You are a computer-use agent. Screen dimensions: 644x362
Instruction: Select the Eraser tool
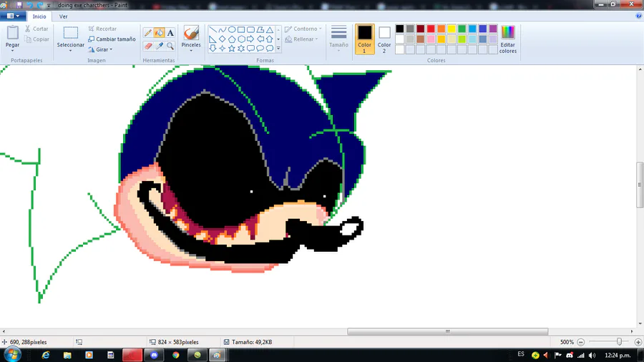pyautogui.click(x=148, y=46)
